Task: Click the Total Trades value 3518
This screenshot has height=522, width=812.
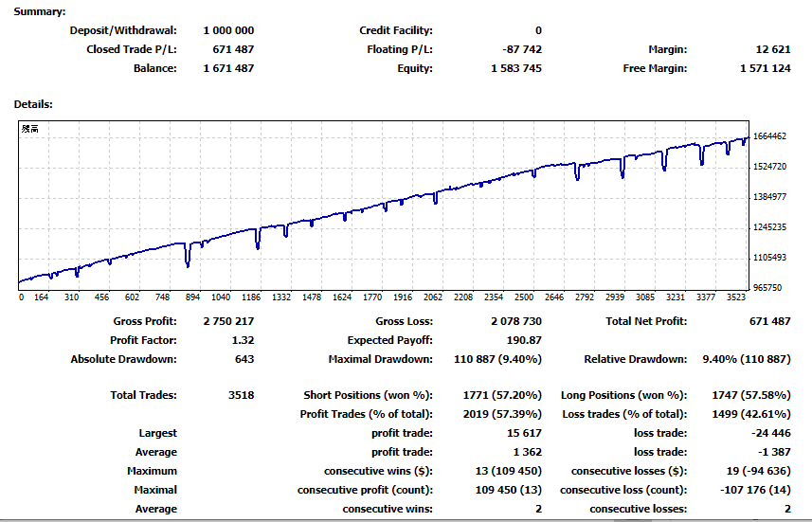Action: (x=241, y=395)
